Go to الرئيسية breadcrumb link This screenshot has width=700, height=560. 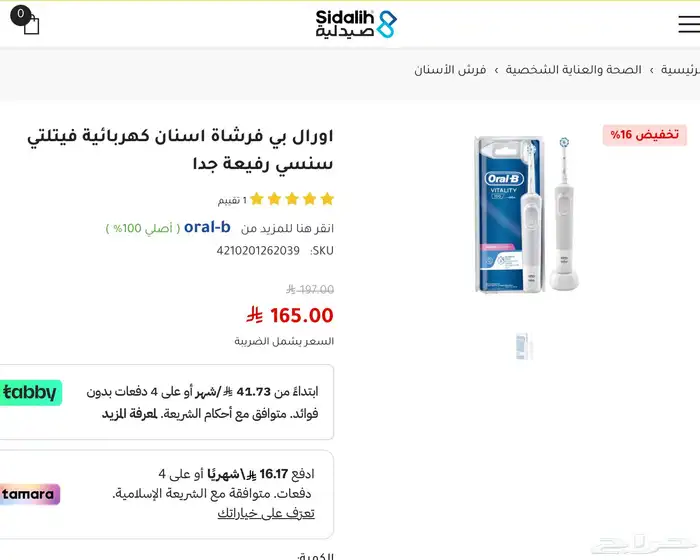coord(680,70)
